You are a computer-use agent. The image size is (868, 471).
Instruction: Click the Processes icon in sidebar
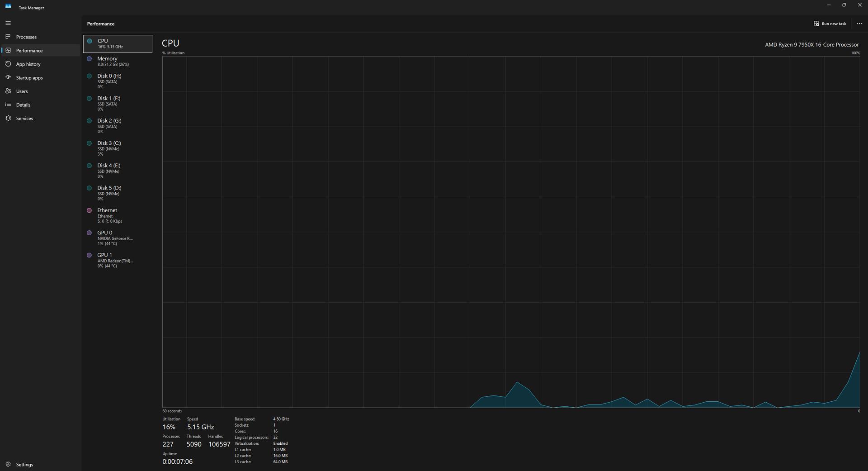(8, 37)
